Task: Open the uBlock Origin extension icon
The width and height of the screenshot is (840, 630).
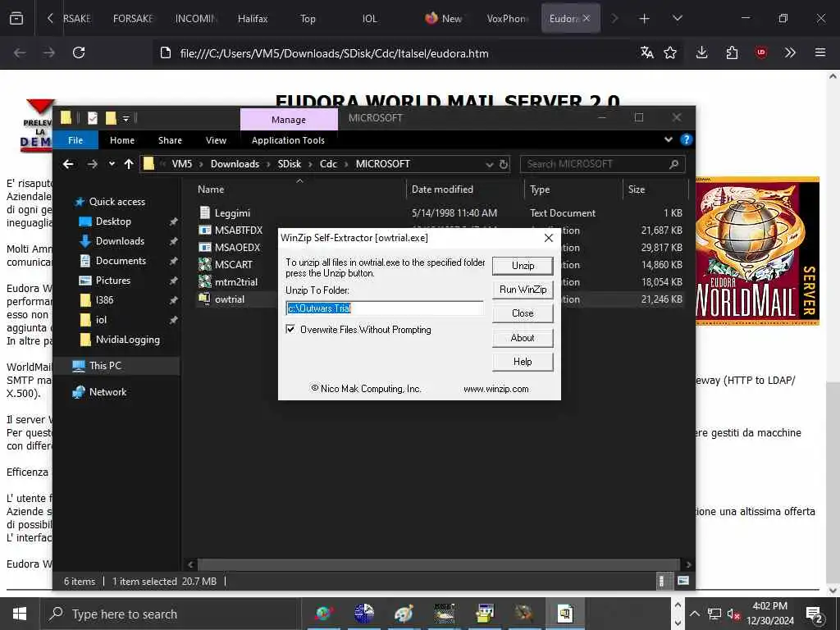Action: pyautogui.click(x=761, y=52)
